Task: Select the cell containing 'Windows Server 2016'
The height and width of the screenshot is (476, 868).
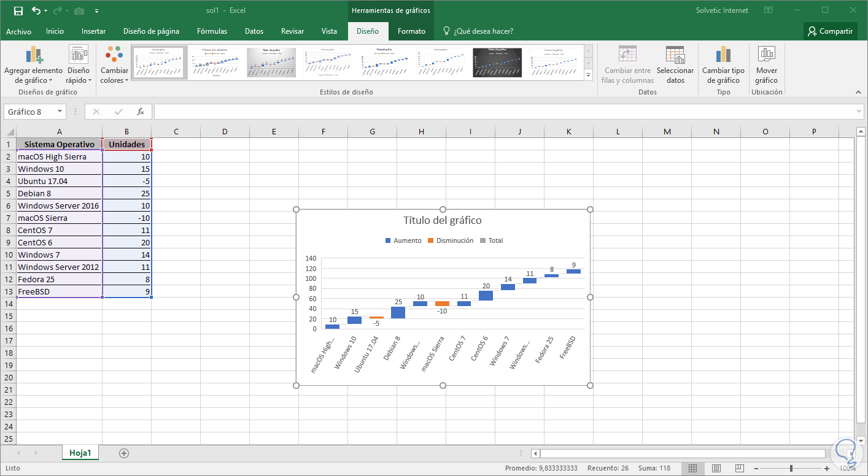Action: click(x=59, y=205)
